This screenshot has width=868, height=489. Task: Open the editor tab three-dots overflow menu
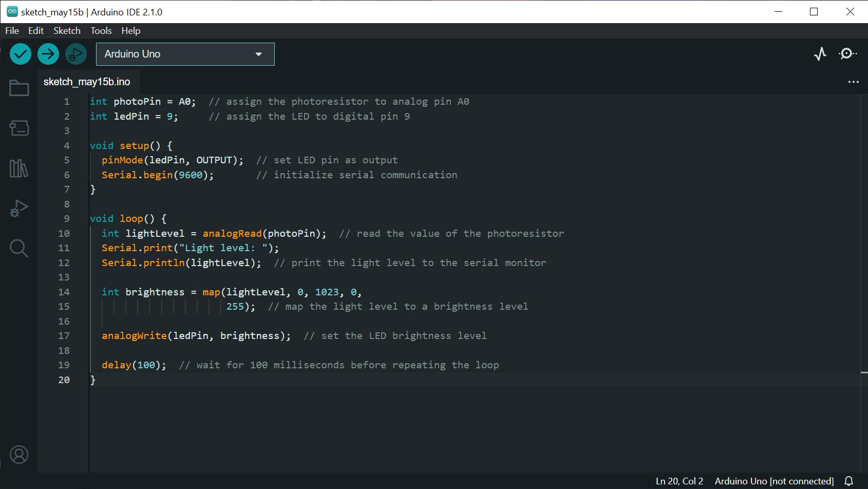[853, 82]
